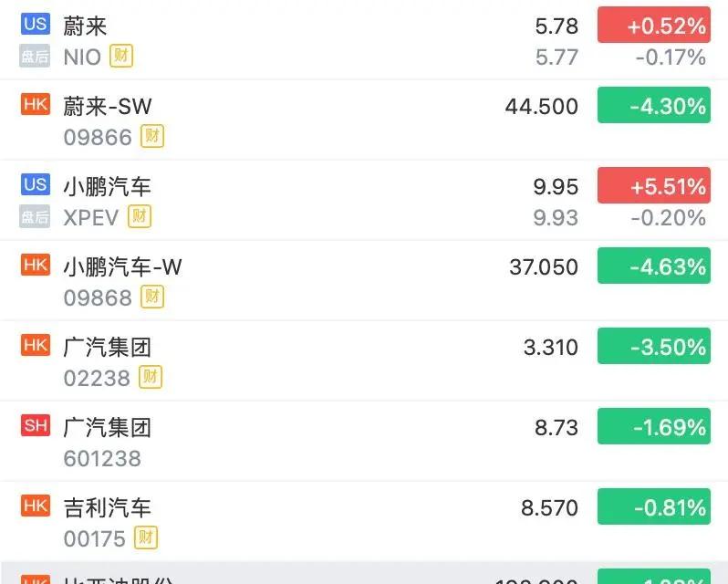Tap the -1.69% change box for 601238

click(654, 427)
